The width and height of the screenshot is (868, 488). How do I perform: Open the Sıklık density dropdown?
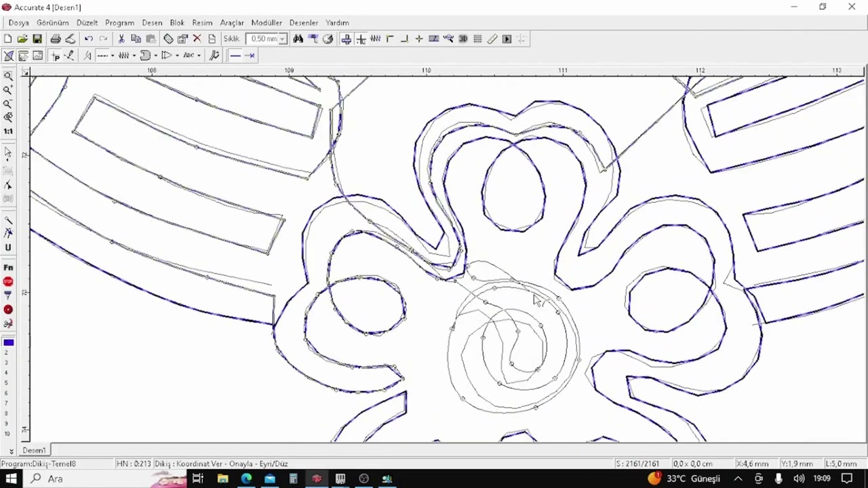click(283, 39)
